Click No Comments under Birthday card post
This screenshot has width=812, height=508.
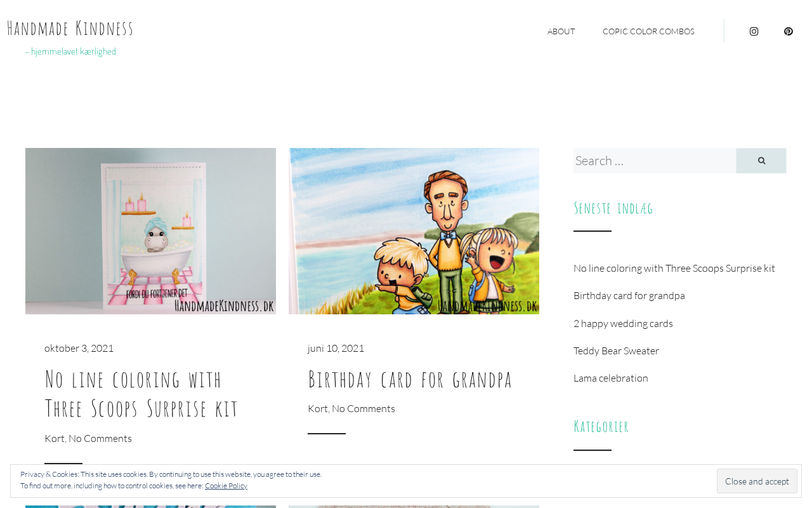pos(363,408)
